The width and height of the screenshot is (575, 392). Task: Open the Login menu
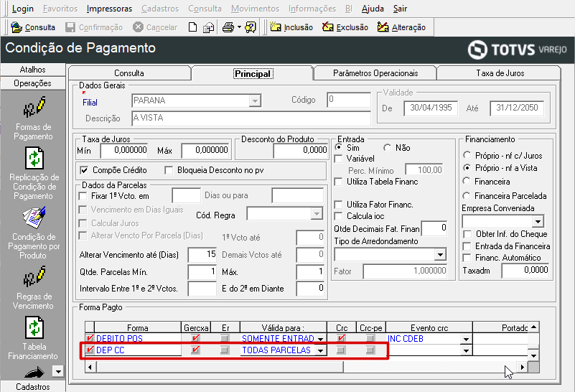point(23,9)
